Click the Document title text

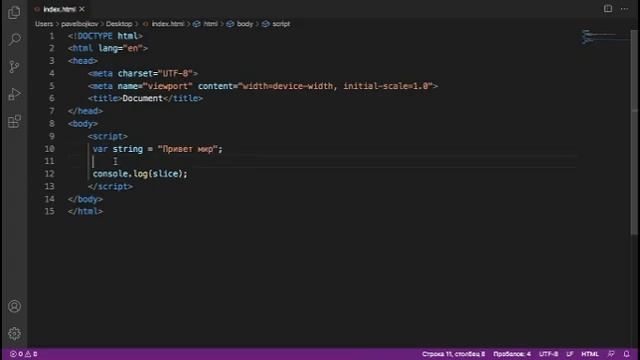coord(142,98)
